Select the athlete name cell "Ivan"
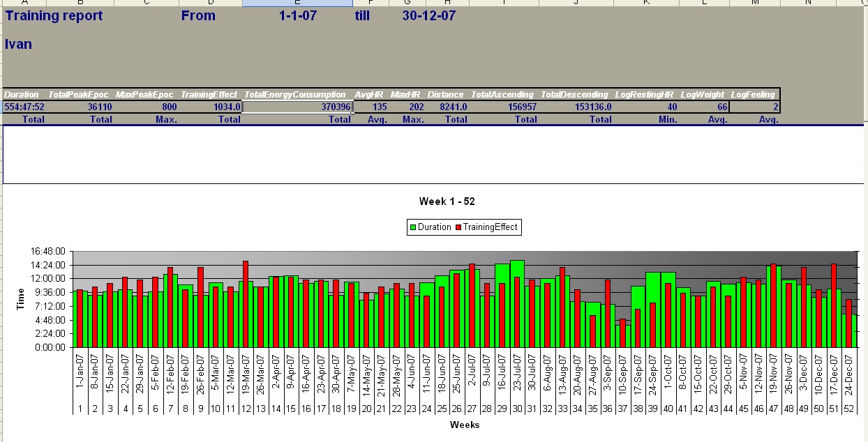This screenshot has width=868, height=442. point(18,45)
